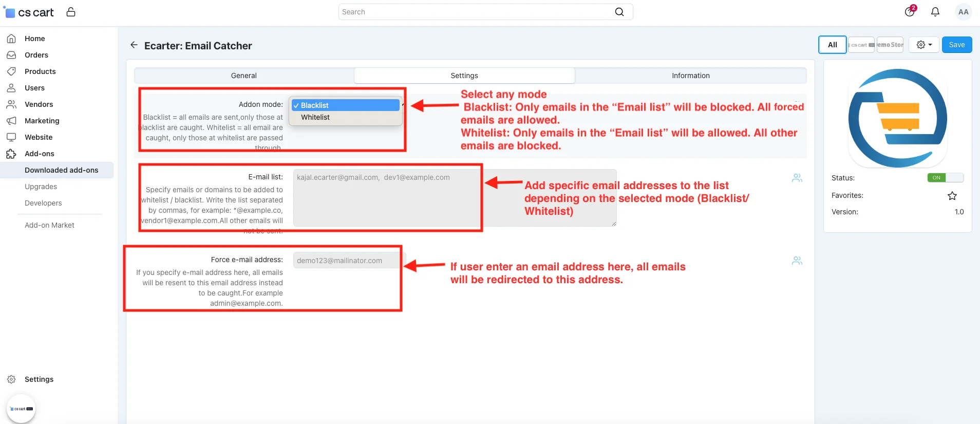Click the users icon beside E-mail list
This screenshot has width=980, height=424.
click(797, 178)
